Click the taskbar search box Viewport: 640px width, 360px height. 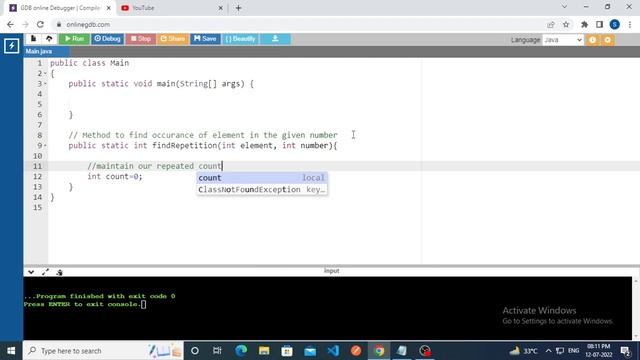coord(104,351)
